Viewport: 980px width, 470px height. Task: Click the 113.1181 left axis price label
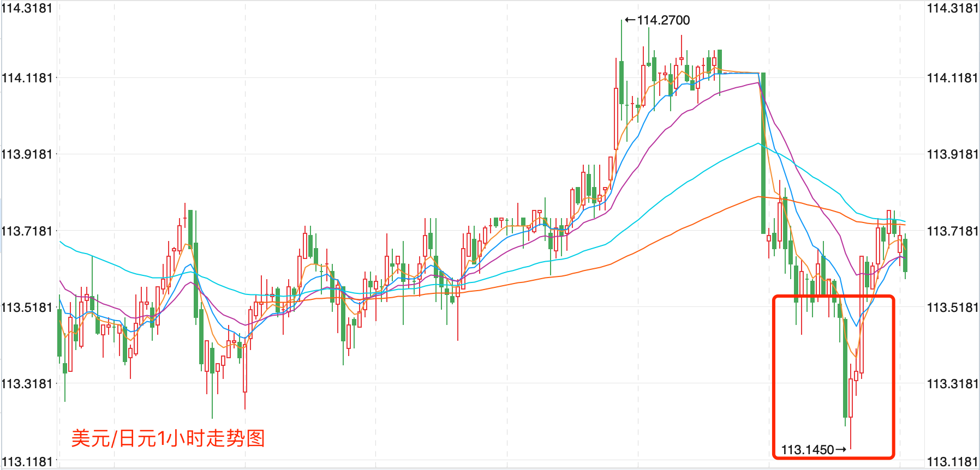pos(27,462)
